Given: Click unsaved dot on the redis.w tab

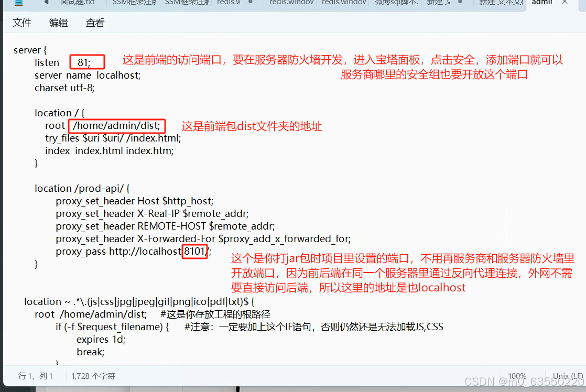Looking at the screenshot, I should (251, 2).
